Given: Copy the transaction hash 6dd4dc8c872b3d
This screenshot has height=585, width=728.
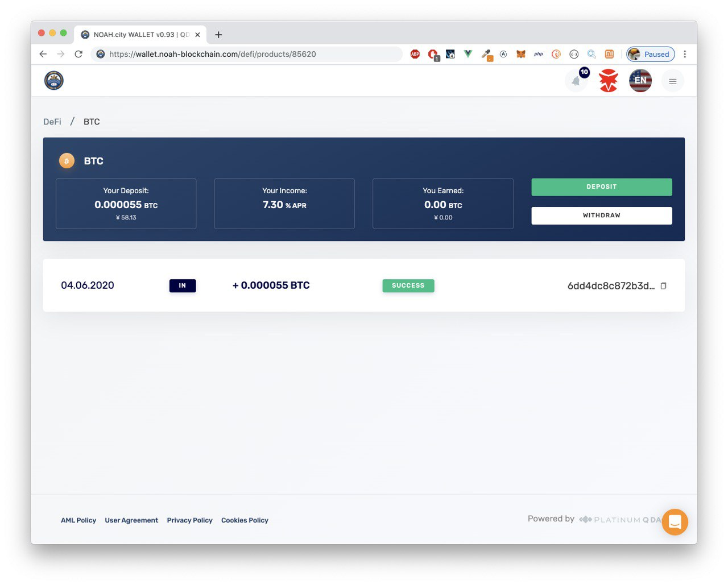Looking at the screenshot, I should tap(663, 286).
